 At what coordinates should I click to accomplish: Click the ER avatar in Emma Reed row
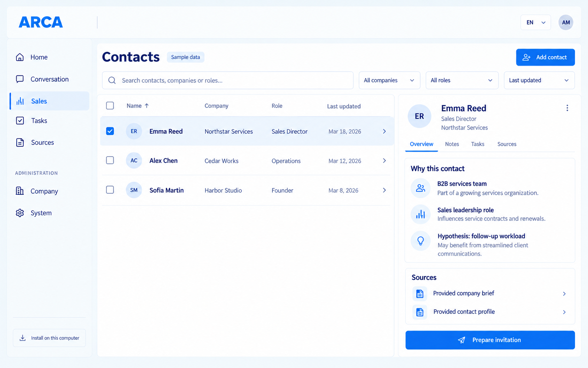[134, 131]
